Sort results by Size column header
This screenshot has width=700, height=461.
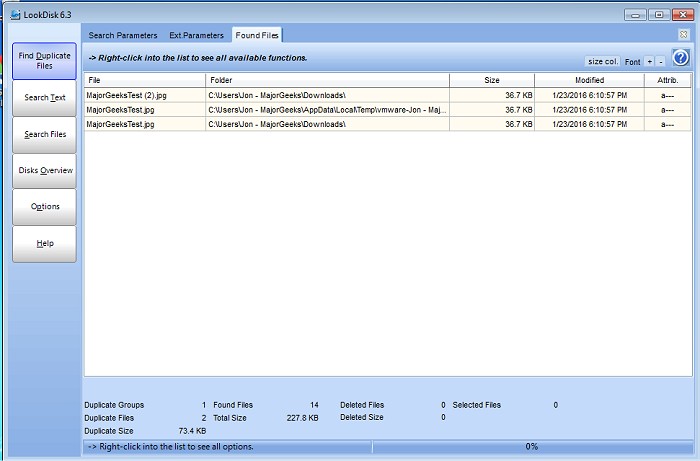[491, 80]
